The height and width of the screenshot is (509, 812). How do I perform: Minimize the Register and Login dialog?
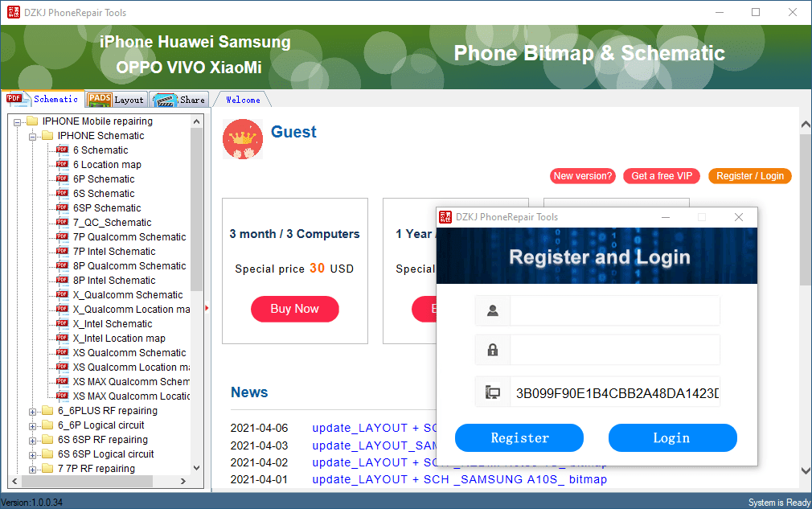click(666, 217)
